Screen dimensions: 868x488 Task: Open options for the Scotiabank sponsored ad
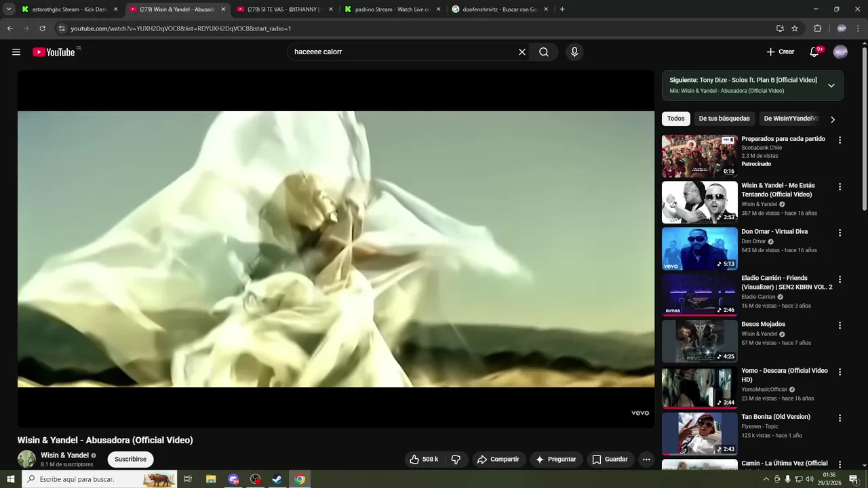tap(840, 140)
